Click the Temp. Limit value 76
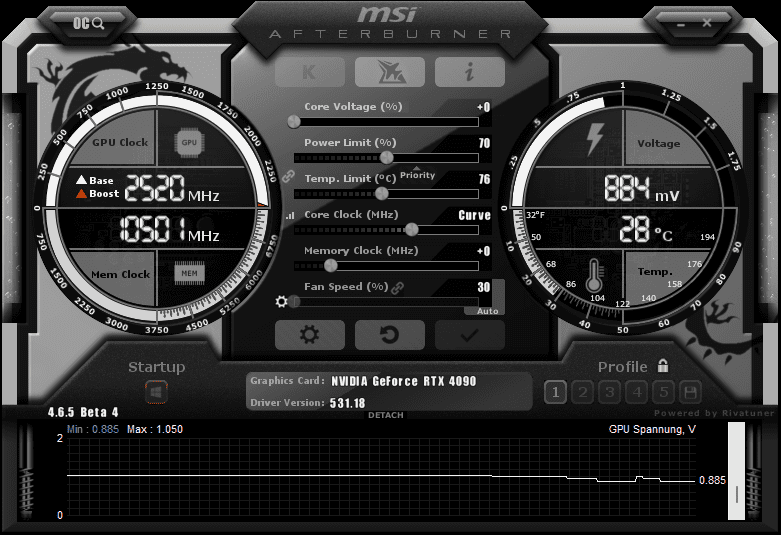Screen dimensions: 781x535 point(484,179)
